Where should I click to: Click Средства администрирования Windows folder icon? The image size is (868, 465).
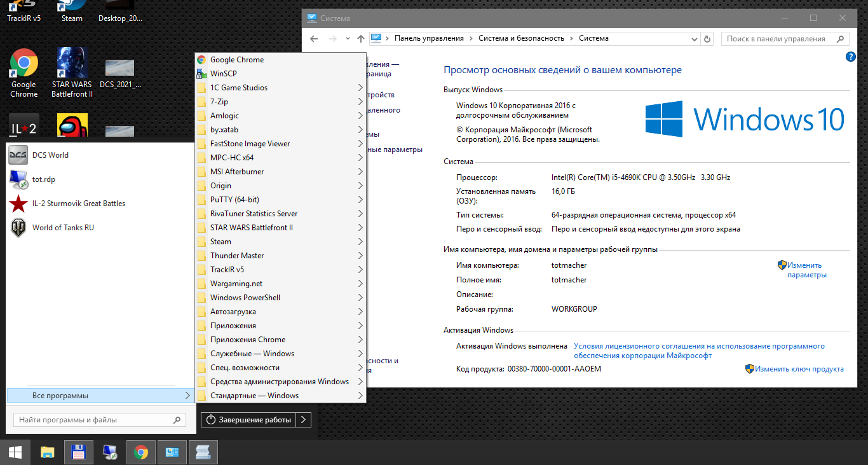coord(201,382)
